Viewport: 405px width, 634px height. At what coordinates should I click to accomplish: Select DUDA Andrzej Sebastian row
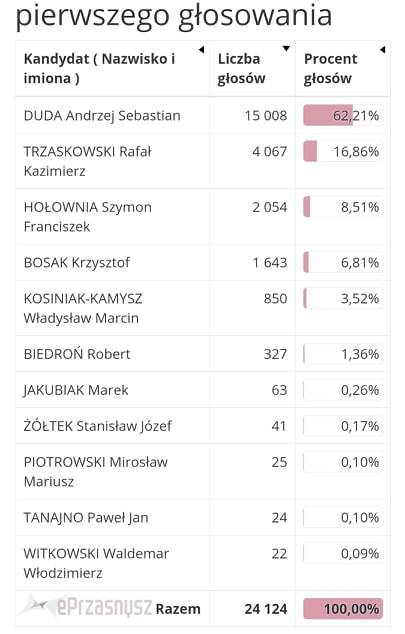point(203,116)
